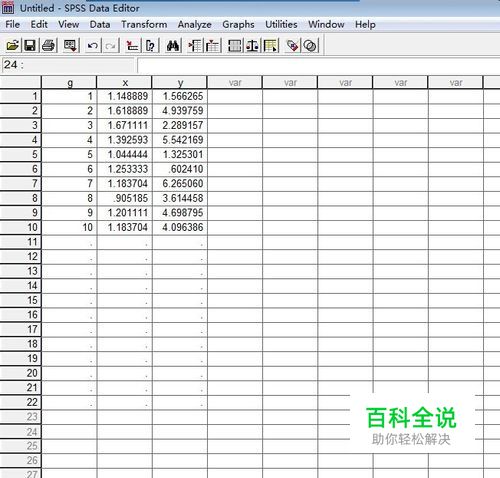Click the Weight Cases scale icon
This screenshot has width=500, height=478.
[x=252, y=45]
